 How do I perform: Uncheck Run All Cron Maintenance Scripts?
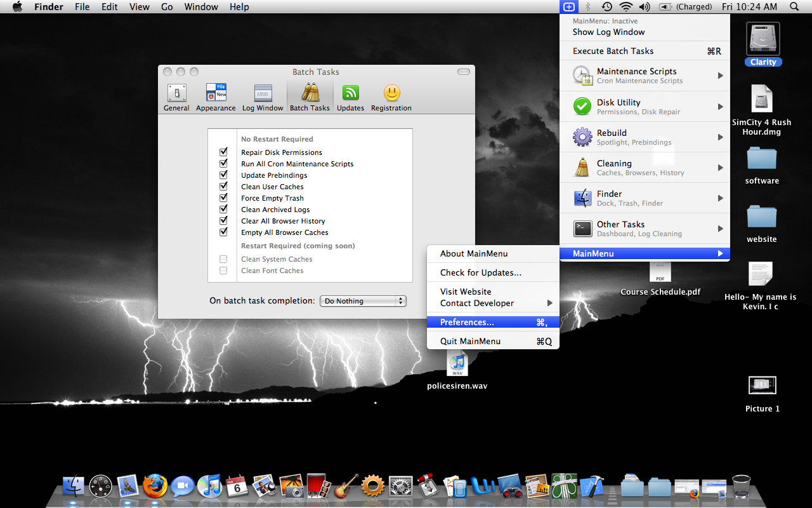point(223,164)
